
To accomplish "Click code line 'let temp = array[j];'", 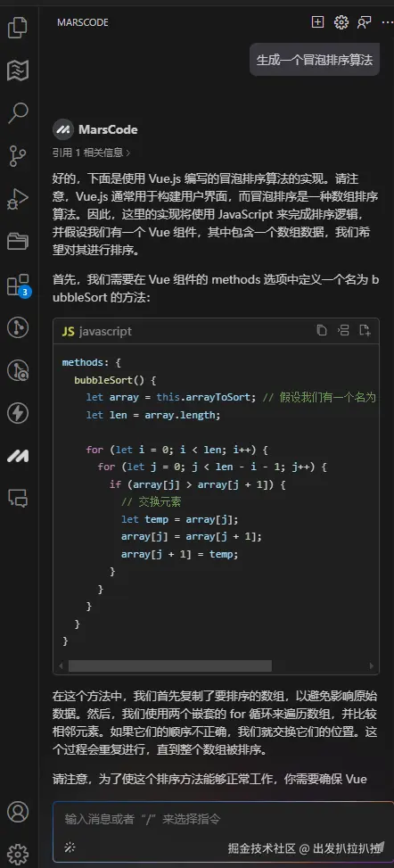I will (179, 519).
